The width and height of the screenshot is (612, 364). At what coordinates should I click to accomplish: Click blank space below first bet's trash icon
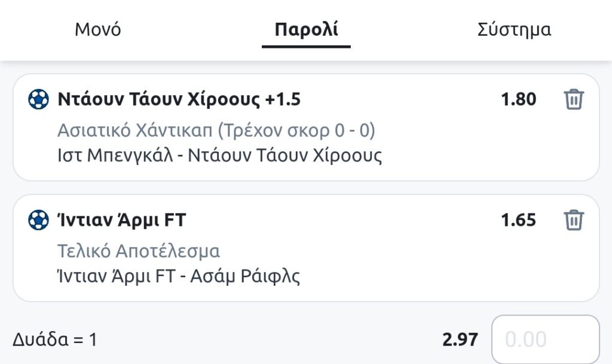point(574,146)
